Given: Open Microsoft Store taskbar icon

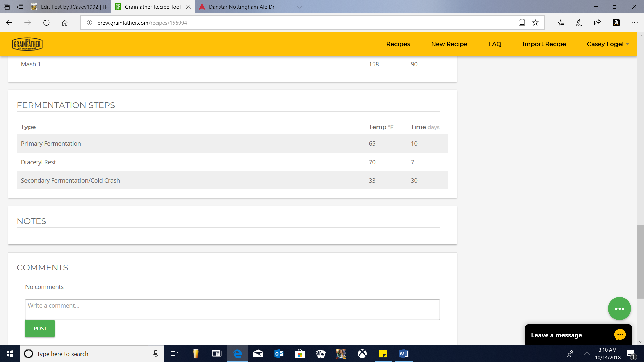Looking at the screenshot, I should pyautogui.click(x=300, y=354).
